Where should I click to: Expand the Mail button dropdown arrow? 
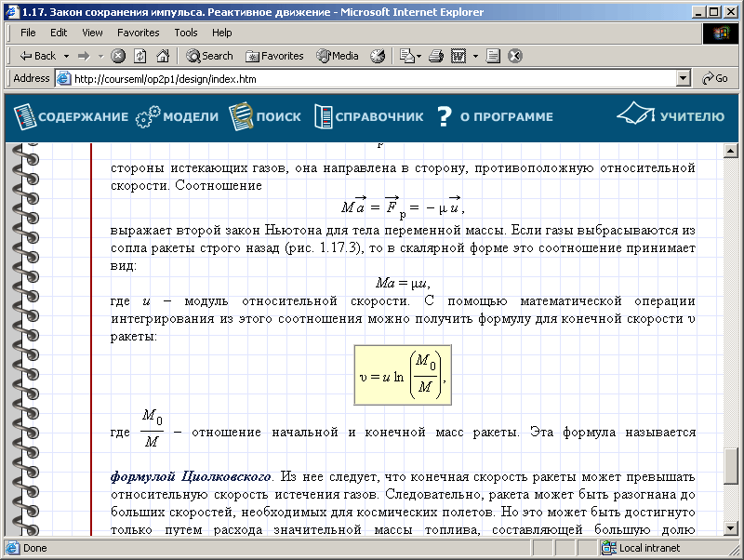(419, 56)
